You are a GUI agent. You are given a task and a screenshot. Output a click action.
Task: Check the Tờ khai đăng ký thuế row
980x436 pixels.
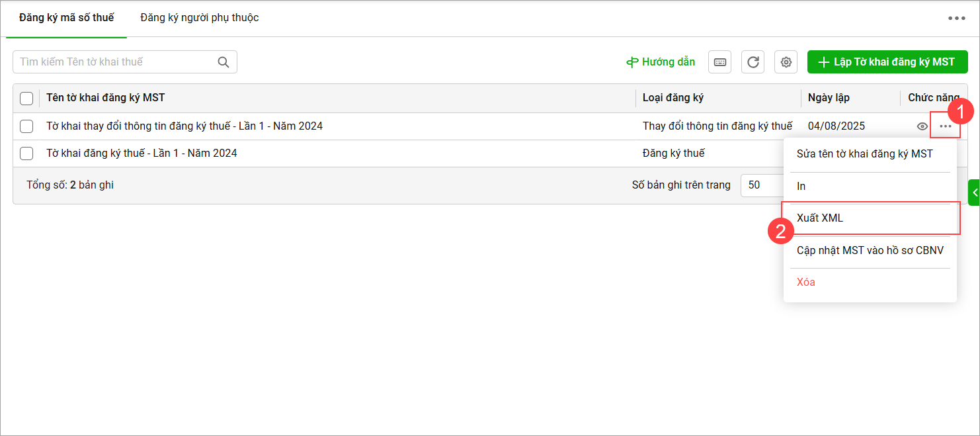point(26,153)
